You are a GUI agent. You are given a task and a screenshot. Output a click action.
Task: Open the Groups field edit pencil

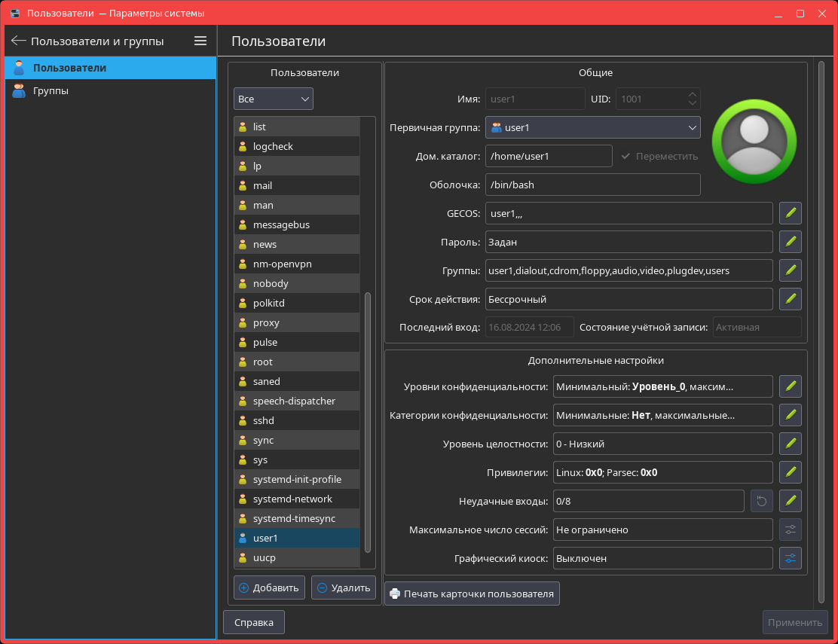(790, 270)
